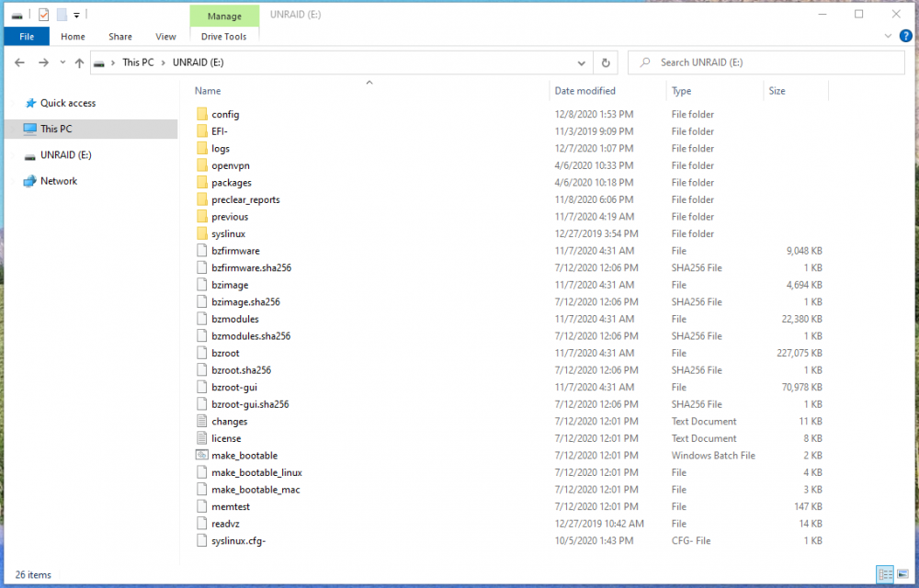This screenshot has height=588, width=919.
Task: Select the bzfirmware file icon
Action: [x=202, y=251]
